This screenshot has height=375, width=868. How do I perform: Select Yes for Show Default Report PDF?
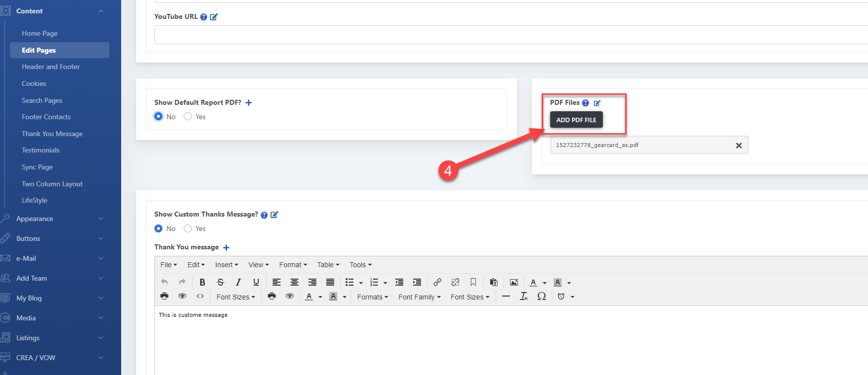[x=188, y=116]
